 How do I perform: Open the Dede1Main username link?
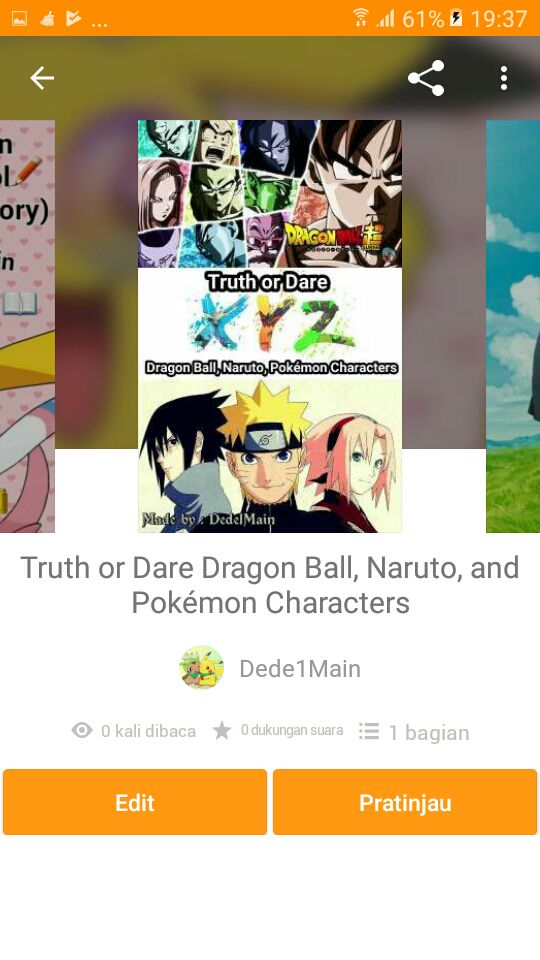[300, 669]
